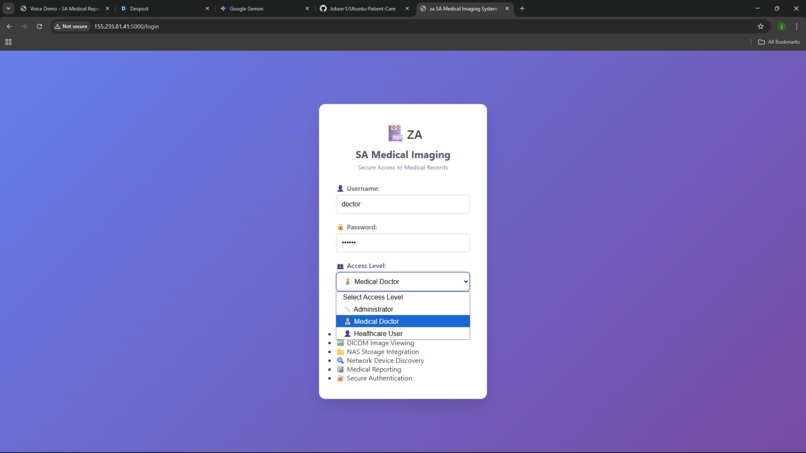Screen dimensions: 806x453
Task: Close the GitHub Ubuntu-Patient-Care tab
Action: click(407, 9)
